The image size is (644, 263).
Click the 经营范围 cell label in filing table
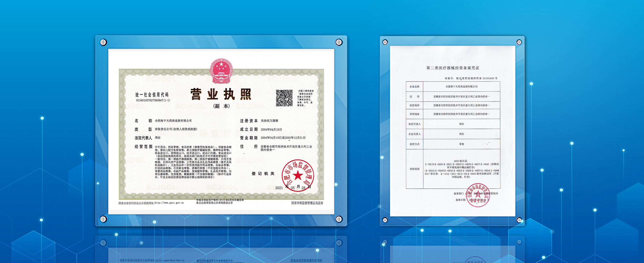(414, 169)
